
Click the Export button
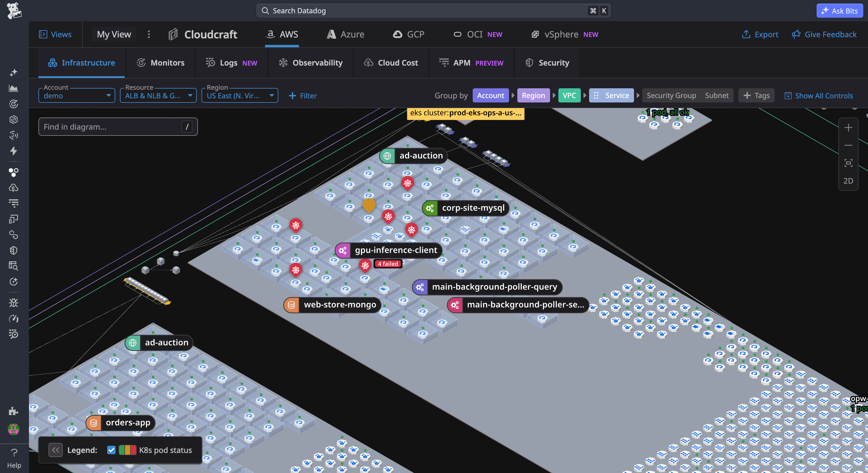tap(760, 34)
